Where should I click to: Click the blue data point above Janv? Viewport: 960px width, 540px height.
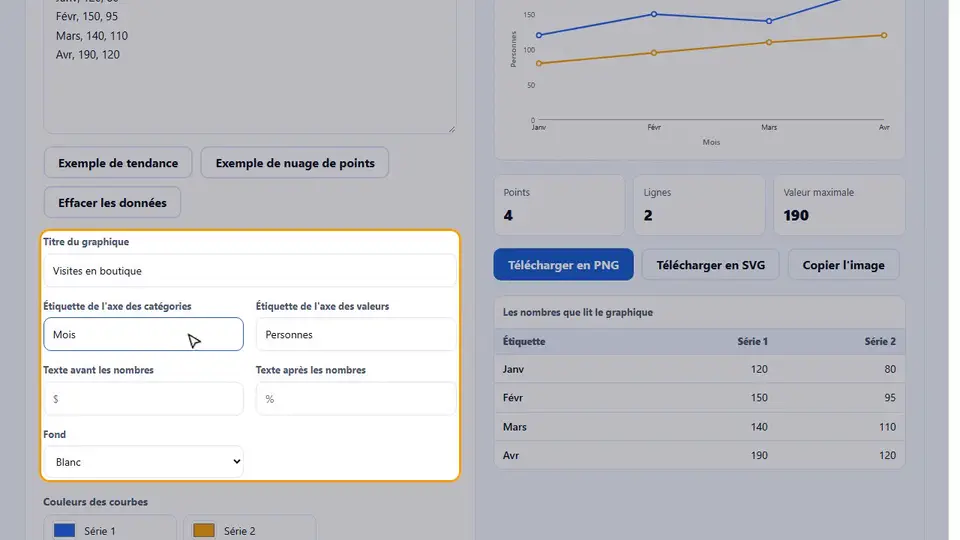pyautogui.click(x=539, y=36)
